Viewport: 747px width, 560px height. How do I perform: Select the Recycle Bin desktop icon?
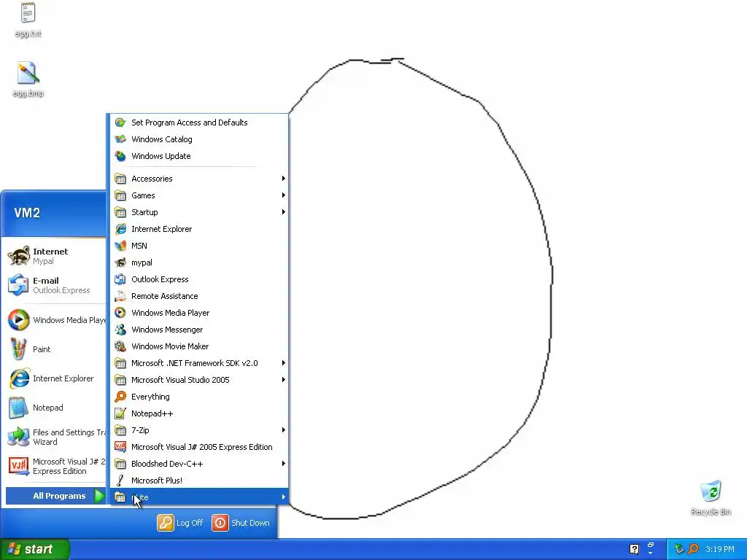[711, 498]
